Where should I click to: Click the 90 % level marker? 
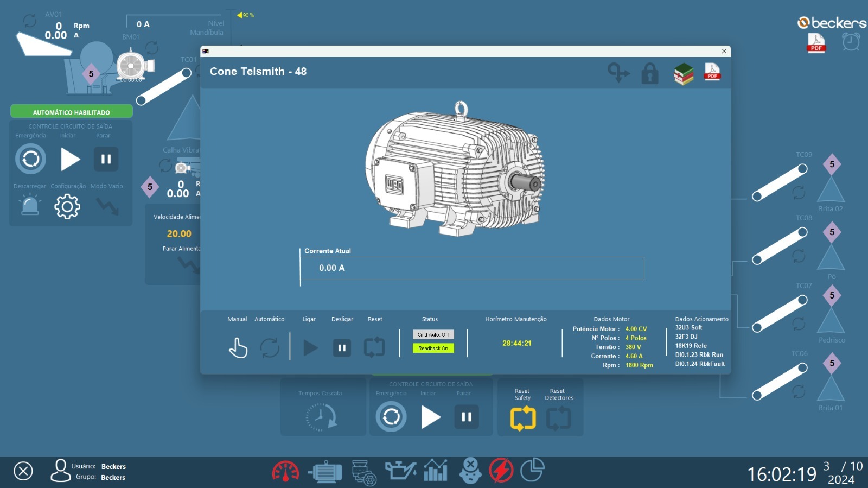point(245,15)
